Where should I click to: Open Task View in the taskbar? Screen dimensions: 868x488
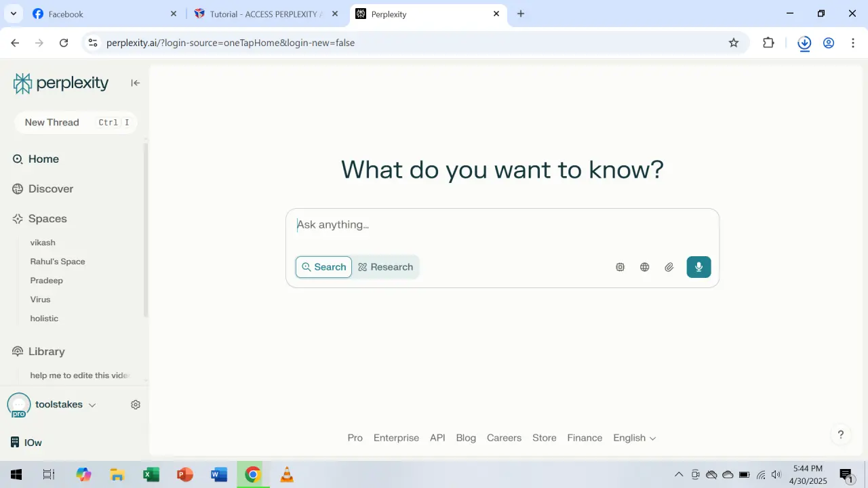49,474
